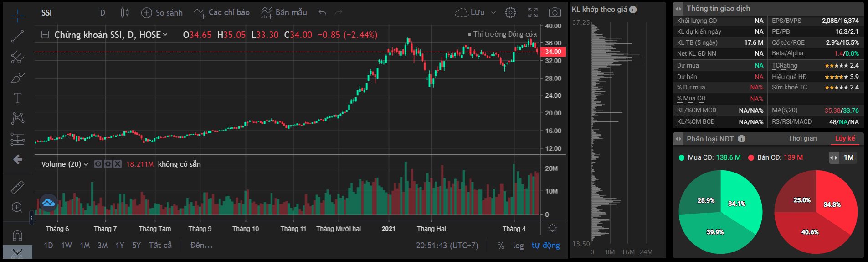Image resolution: width=868 pixels, height=262 pixels.
Task: Select the 1Y time range
Action: tap(120, 246)
